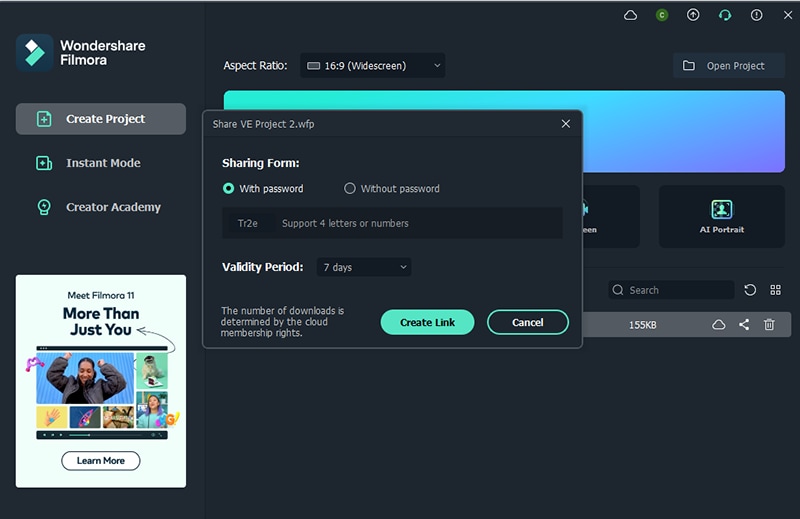Click the Open Project button
The height and width of the screenshot is (519, 800).
(729, 65)
